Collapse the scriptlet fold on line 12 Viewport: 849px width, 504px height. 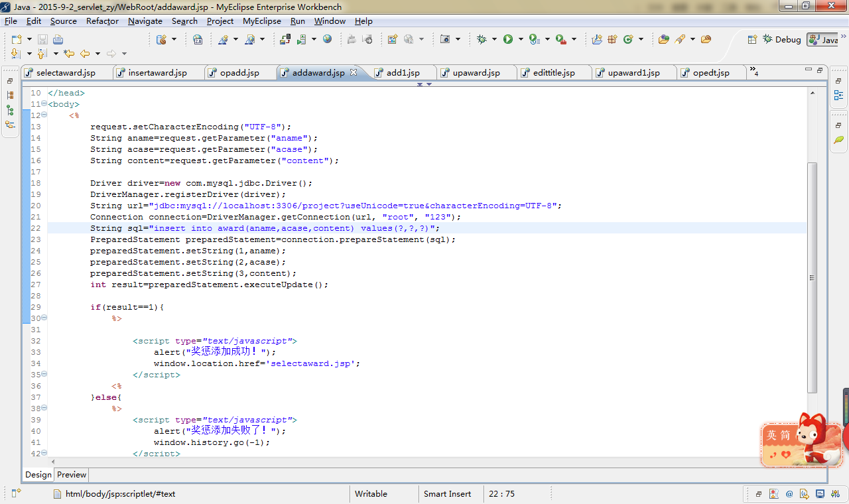coord(44,115)
